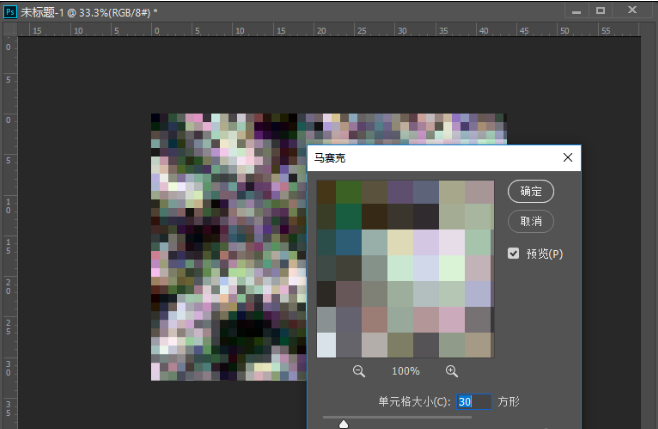
Task: Minimize the 未标题-1 document window
Action: click(577, 11)
